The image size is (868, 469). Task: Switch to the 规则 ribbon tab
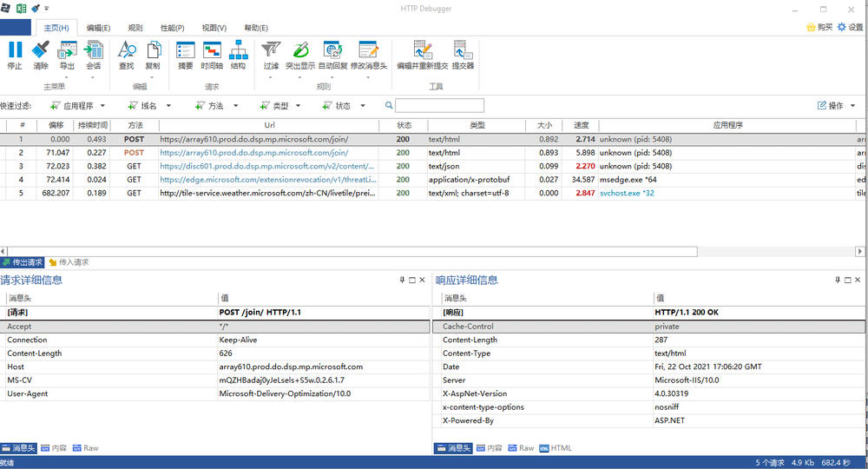tap(135, 28)
